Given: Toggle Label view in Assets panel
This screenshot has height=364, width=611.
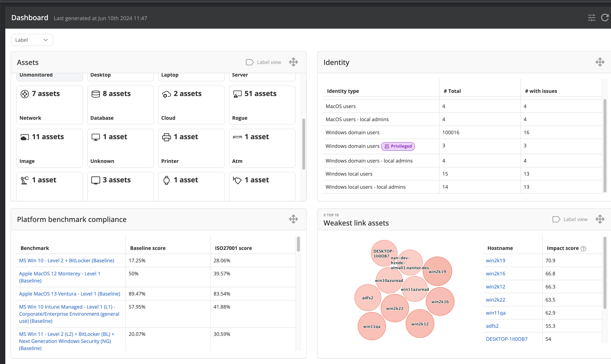Looking at the screenshot, I should point(263,62).
